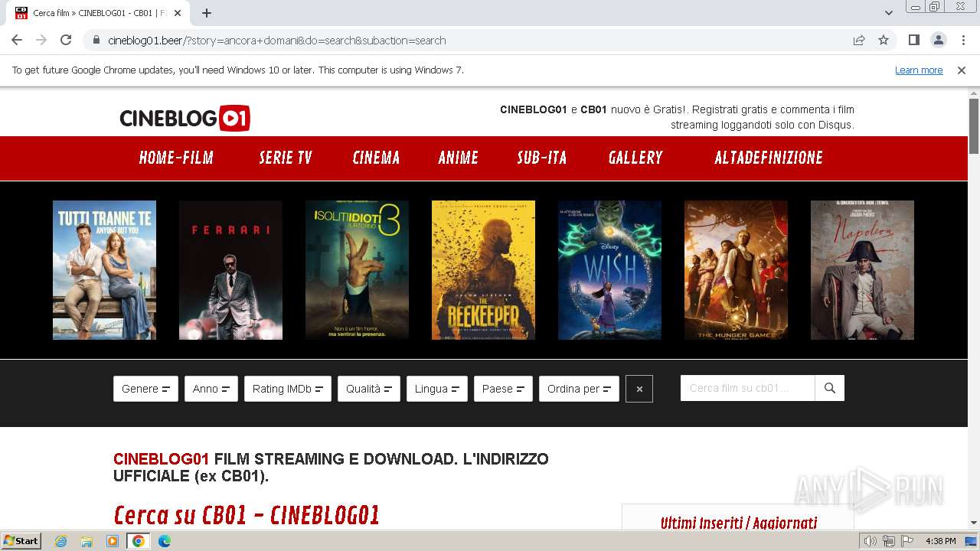
Task: Open the Chrome side panel
Action: [x=913, y=40]
